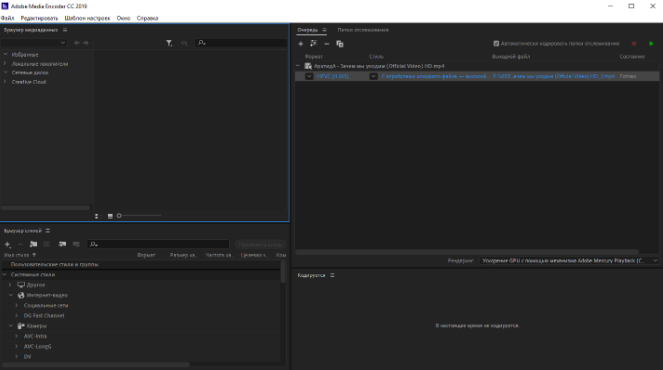Image resolution: width=663 pixels, height=370 pixels.
Task: Open the Encoding panel hamburger menu
Action: point(332,275)
